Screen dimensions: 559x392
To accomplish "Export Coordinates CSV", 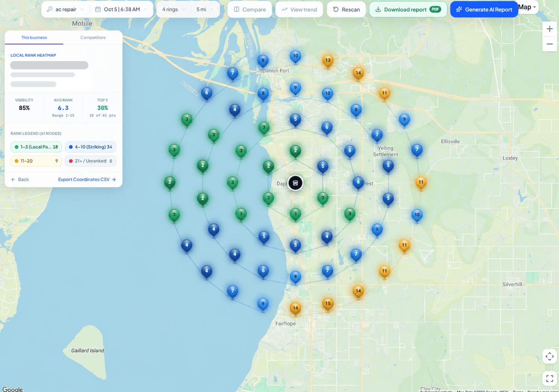I will click(87, 180).
